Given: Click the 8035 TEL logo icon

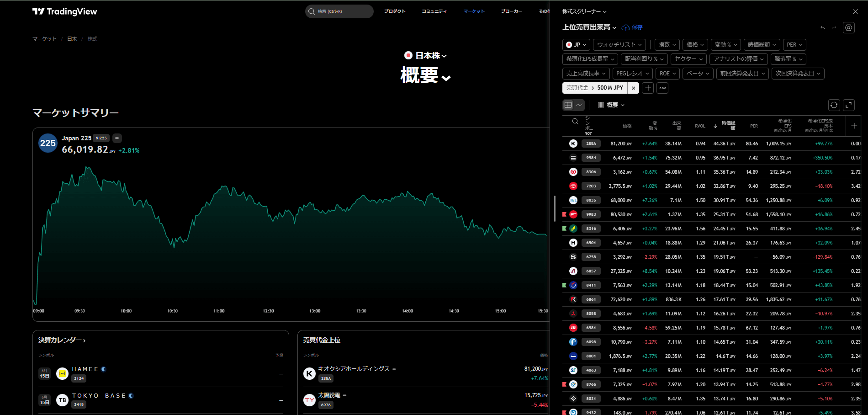Looking at the screenshot, I should [573, 200].
